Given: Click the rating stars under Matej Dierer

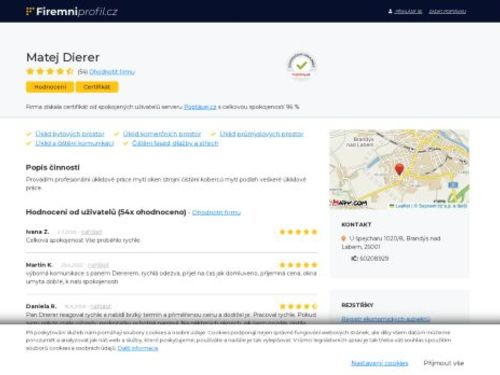Looking at the screenshot, I should (x=50, y=71).
